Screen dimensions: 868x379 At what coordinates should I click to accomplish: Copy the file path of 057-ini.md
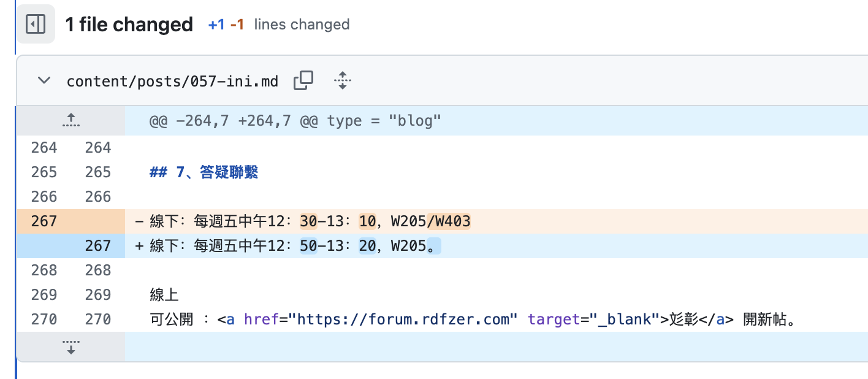(x=303, y=80)
